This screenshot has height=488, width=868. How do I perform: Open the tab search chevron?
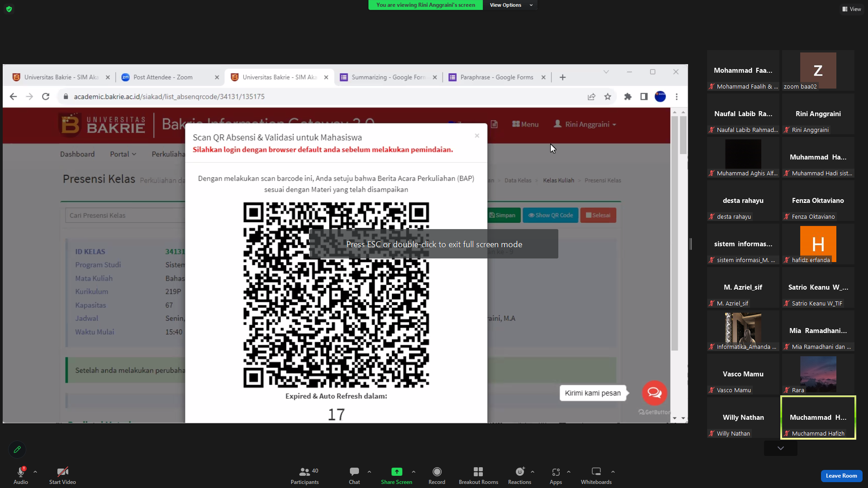pos(606,72)
